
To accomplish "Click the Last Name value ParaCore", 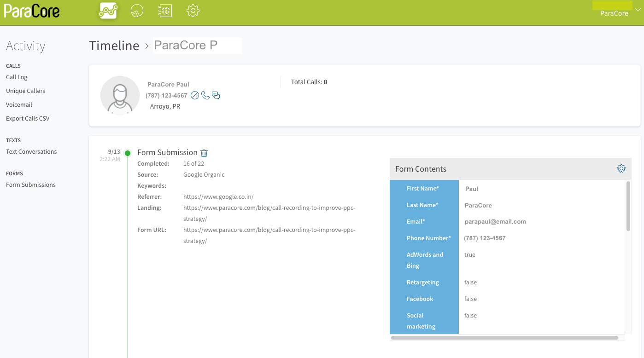I will pyautogui.click(x=478, y=205).
